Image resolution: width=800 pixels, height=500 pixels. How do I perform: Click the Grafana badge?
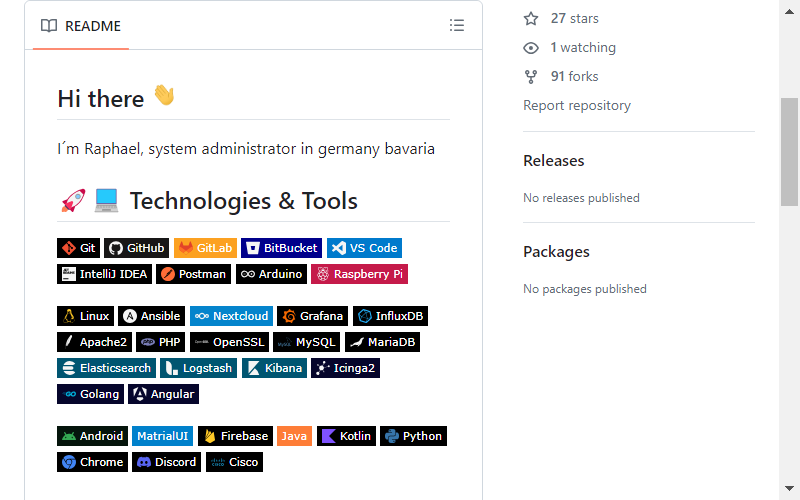coord(312,316)
